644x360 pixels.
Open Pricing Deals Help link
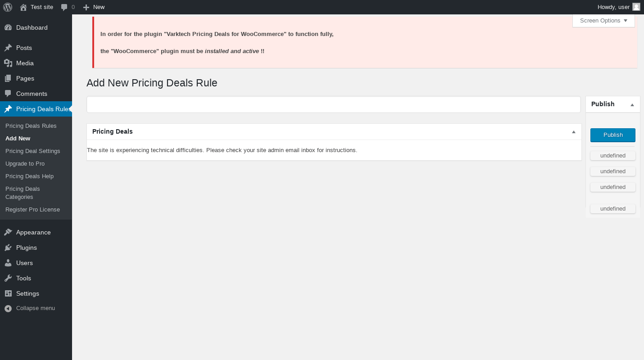[x=29, y=176]
